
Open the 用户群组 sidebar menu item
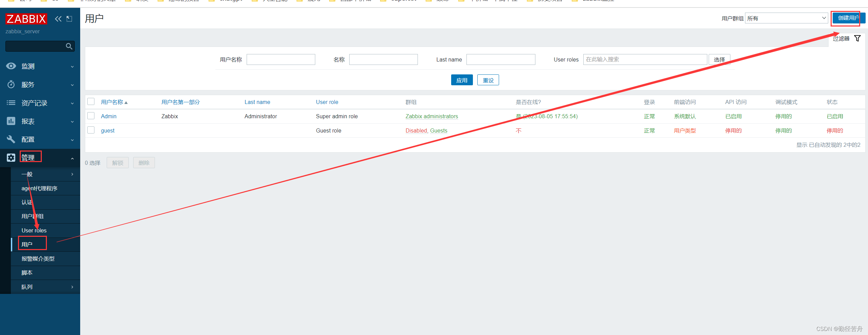(46, 216)
